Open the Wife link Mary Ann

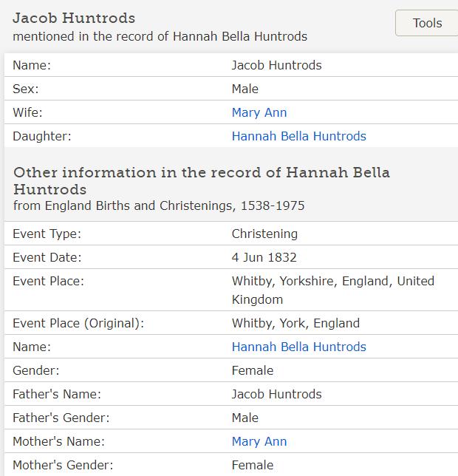259,112
